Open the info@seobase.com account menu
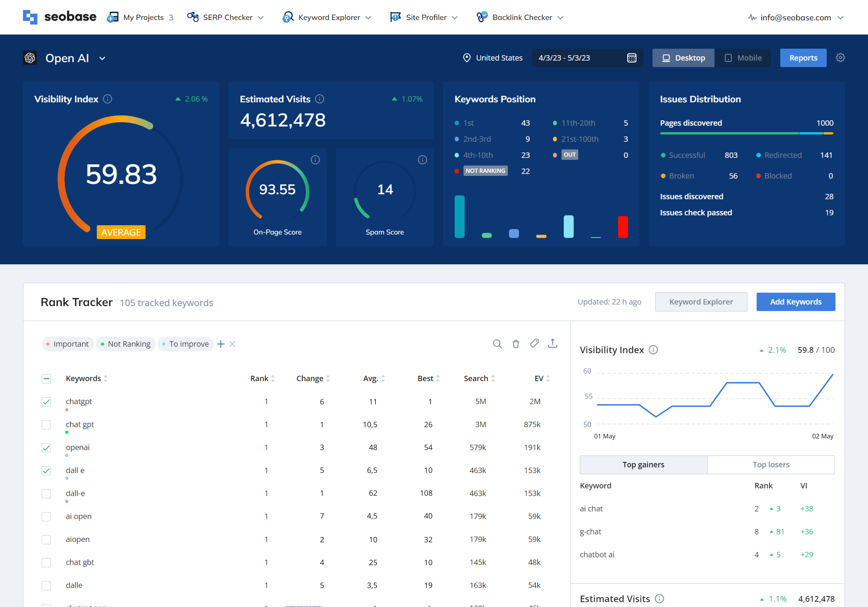This screenshot has width=868, height=607. [x=796, y=17]
